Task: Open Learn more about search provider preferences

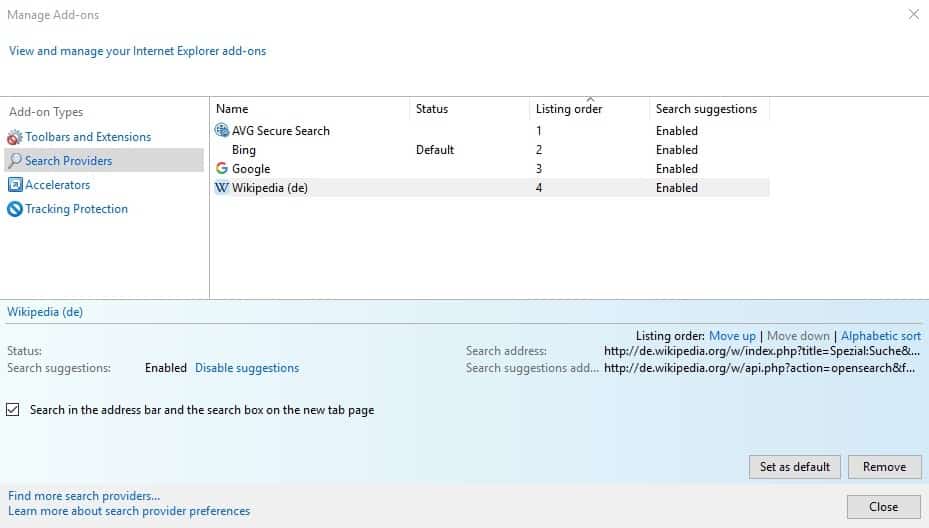Action: coord(129,511)
